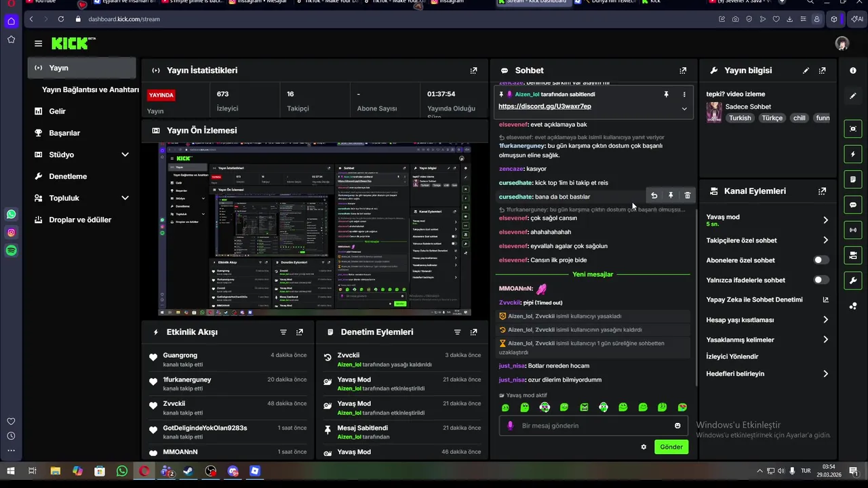Open Steam from the Windows taskbar

189,471
